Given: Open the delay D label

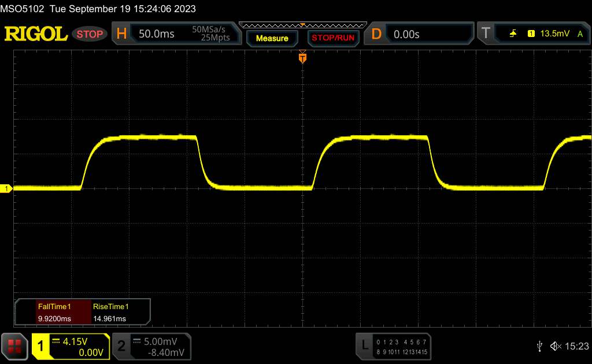Looking at the screenshot, I should point(376,34).
